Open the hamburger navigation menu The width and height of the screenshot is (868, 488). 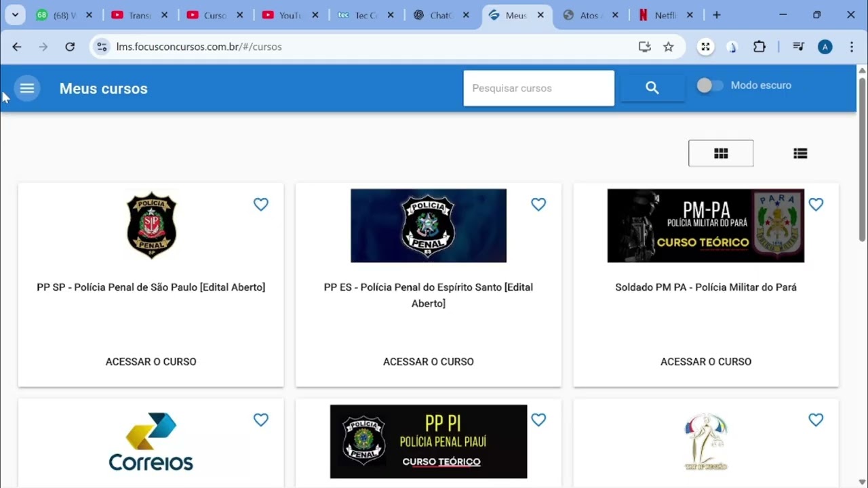(x=27, y=88)
